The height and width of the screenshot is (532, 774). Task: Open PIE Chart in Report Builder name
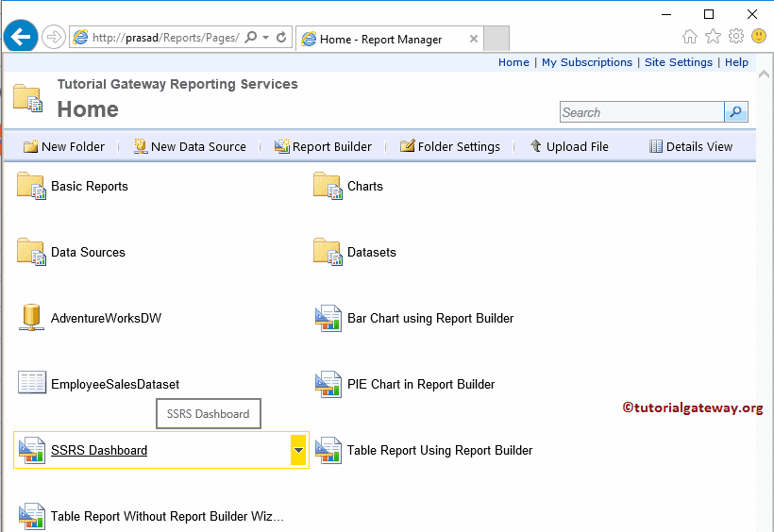[x=421, y=385]
